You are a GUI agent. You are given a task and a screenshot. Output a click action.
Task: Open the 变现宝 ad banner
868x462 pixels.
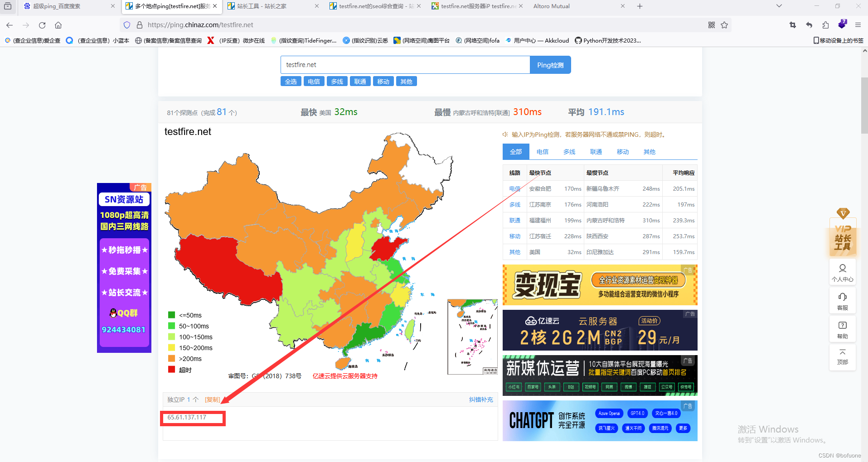600,285
